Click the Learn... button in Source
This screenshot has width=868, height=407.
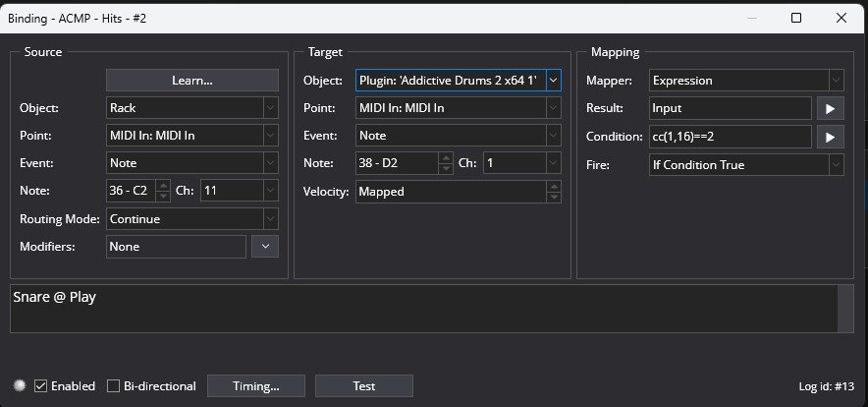tap(192, 81)
